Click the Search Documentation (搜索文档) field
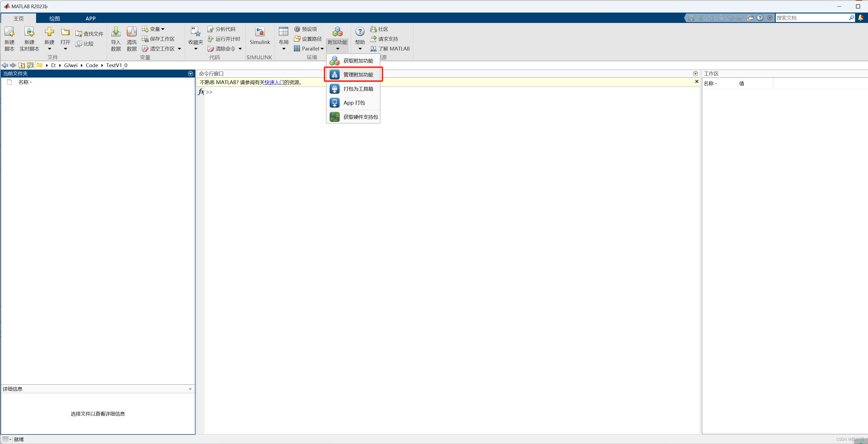 [x=811, y=18]
